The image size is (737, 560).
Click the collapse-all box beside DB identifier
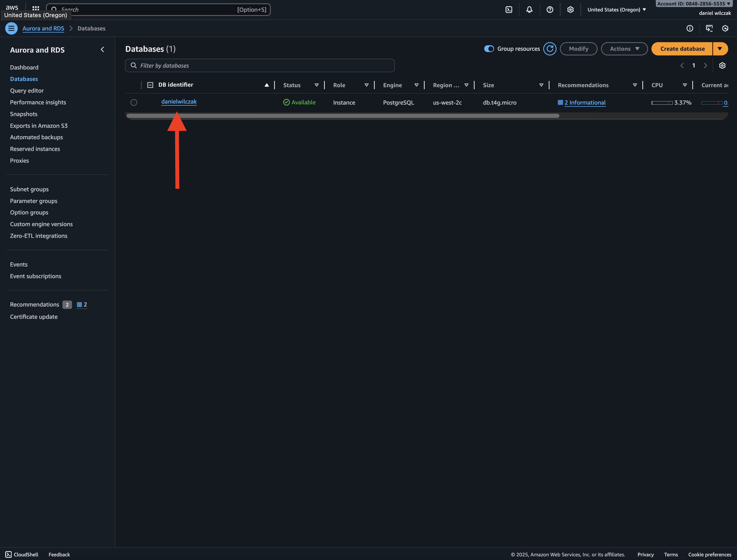(150, 85)
